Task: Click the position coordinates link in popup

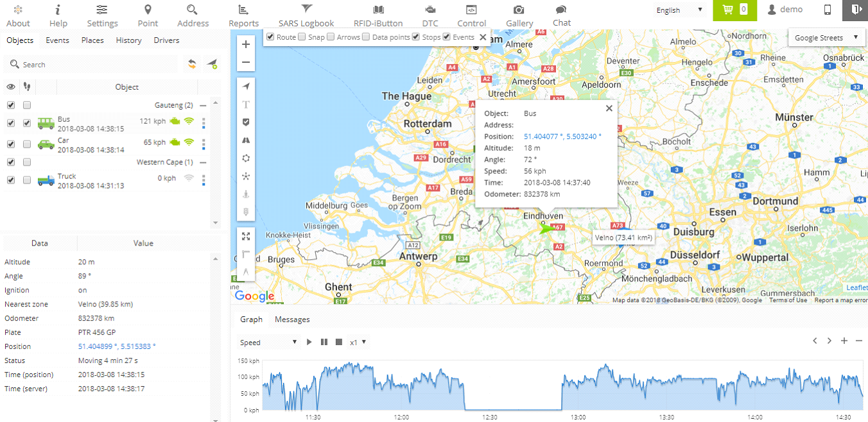Action: click(562, 137)
